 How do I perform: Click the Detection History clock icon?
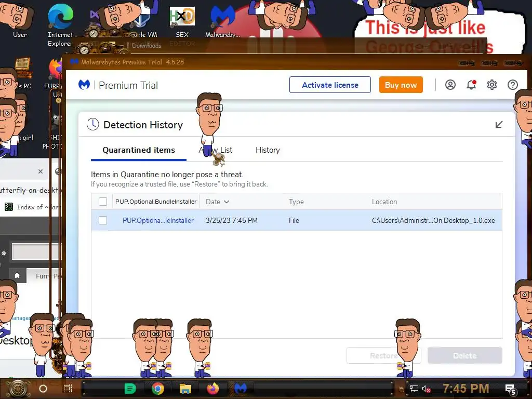click(x=92, y=125)
